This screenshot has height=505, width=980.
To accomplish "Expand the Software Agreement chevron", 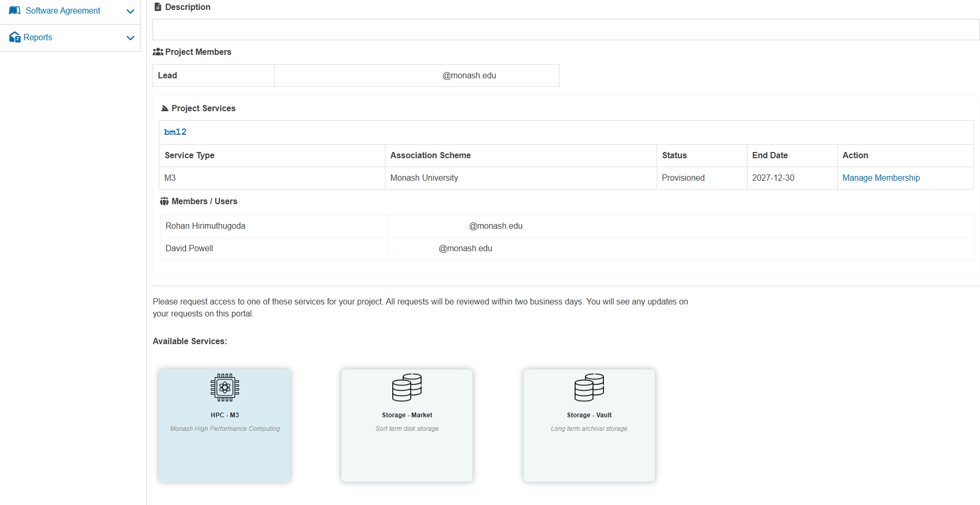I will point(131,11).
